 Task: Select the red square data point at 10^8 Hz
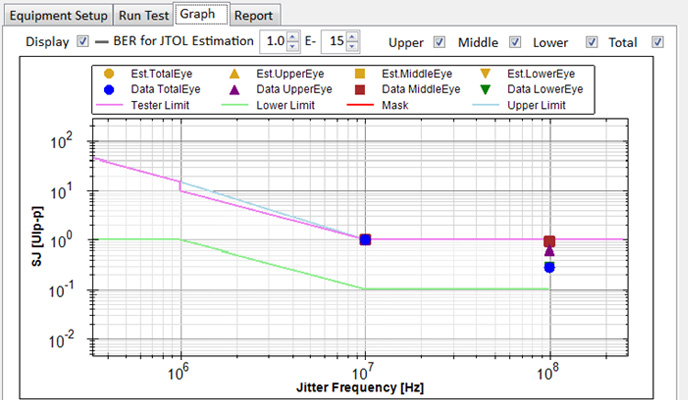point(549,241)
